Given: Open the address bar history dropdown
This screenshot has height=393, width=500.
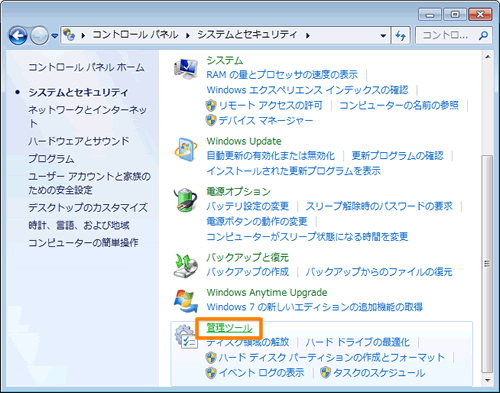Looking at the screenshot, I should point(383,35).
